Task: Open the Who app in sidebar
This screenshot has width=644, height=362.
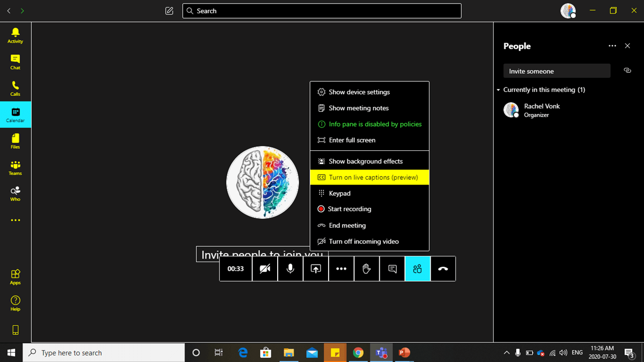Action: point(15,193)
